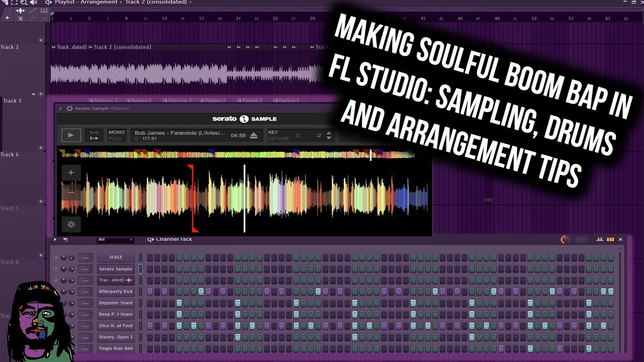Viewport: 644px width, 362px height.
Task: Close the channel rack
Action: [620, 240]
